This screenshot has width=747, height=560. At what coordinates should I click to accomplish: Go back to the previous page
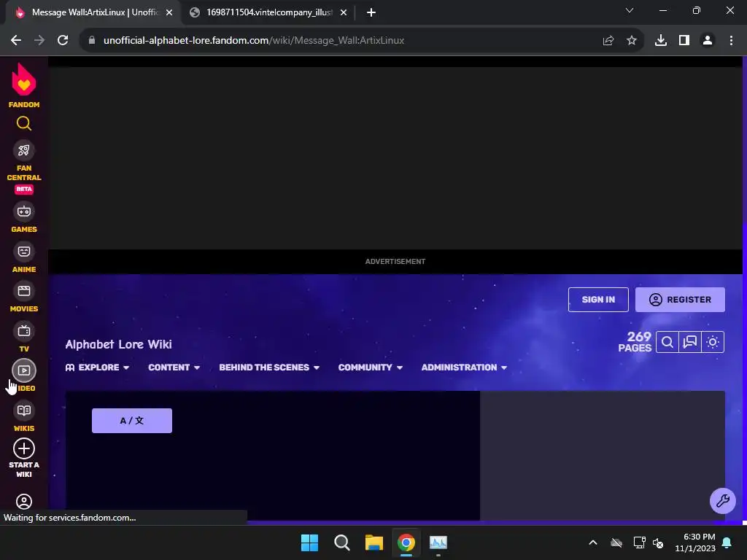coord(16,41)
